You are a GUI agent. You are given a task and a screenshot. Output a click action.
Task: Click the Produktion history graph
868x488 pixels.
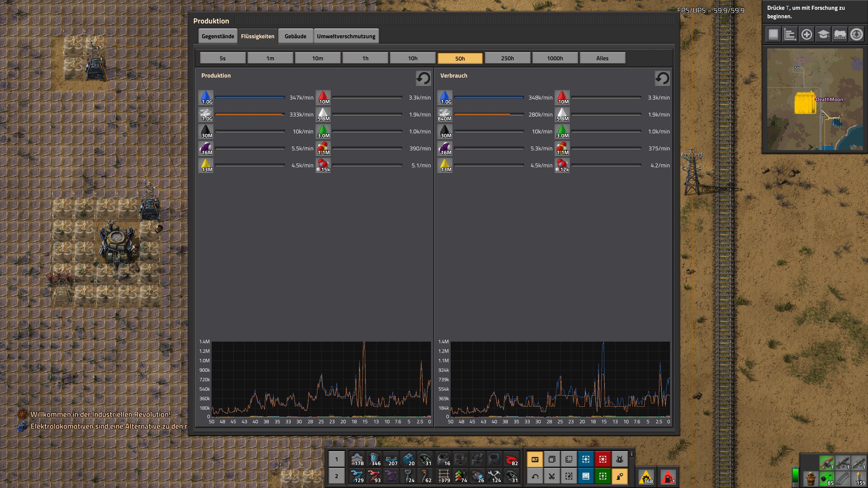pyautogui.click(x=321, y=379)
